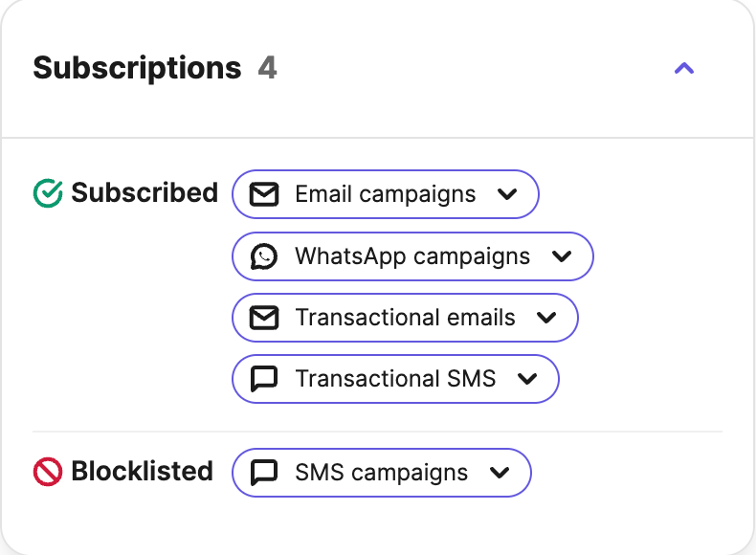
Task: Collapse the Subscriptions panel with the chevron
Action: 683,69
